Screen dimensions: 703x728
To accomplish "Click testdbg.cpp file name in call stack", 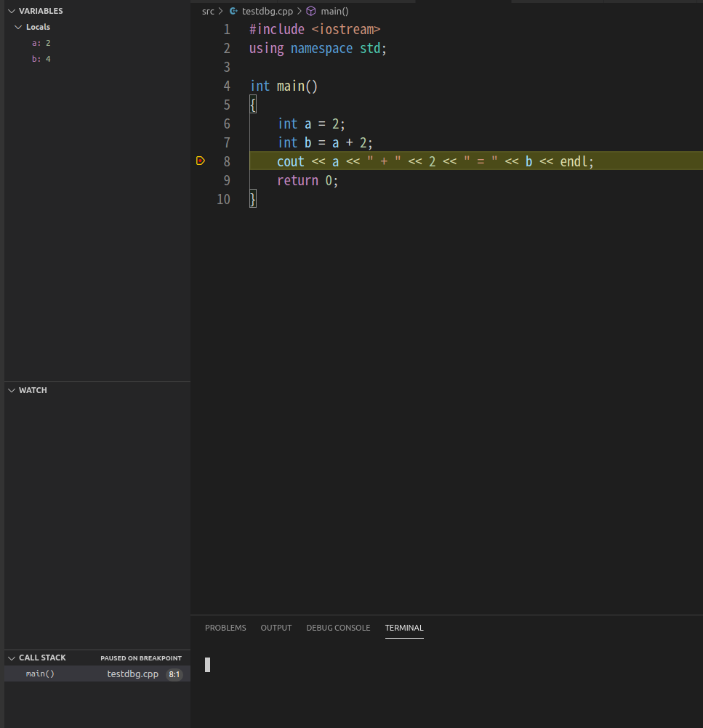I will click(x=133, y=674).
